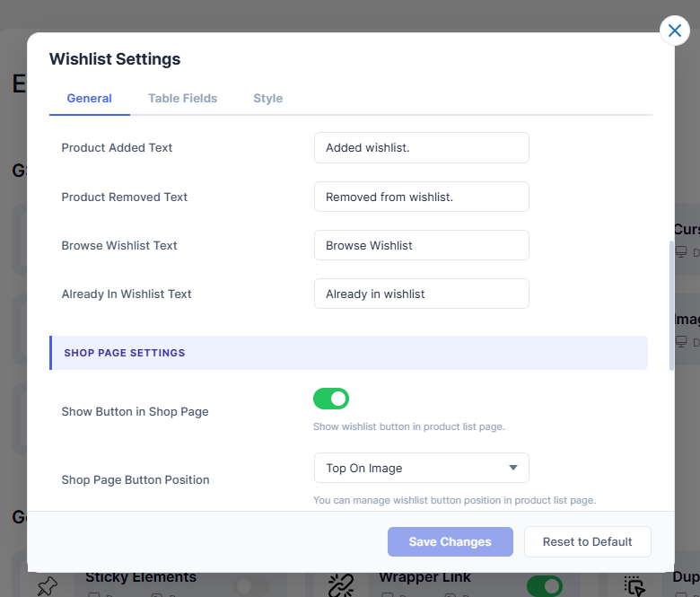Viewport: 700px width, 597px height.
Task: Switch to the Style tab
Action: coord(267,99)
